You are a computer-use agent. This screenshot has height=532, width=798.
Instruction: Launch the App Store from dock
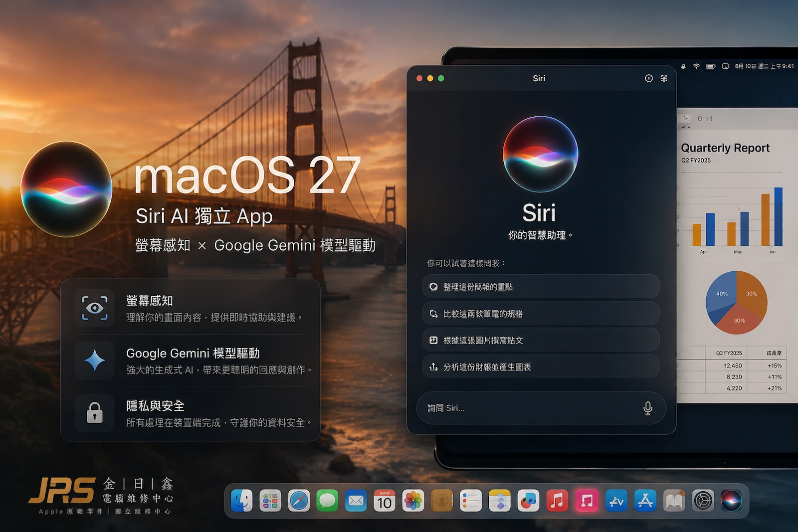pyautogui.click(x=645, y=501)
